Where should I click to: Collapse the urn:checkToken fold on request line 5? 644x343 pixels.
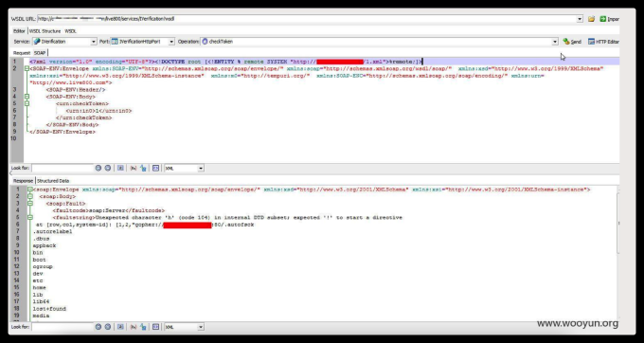tap(27, 103)
